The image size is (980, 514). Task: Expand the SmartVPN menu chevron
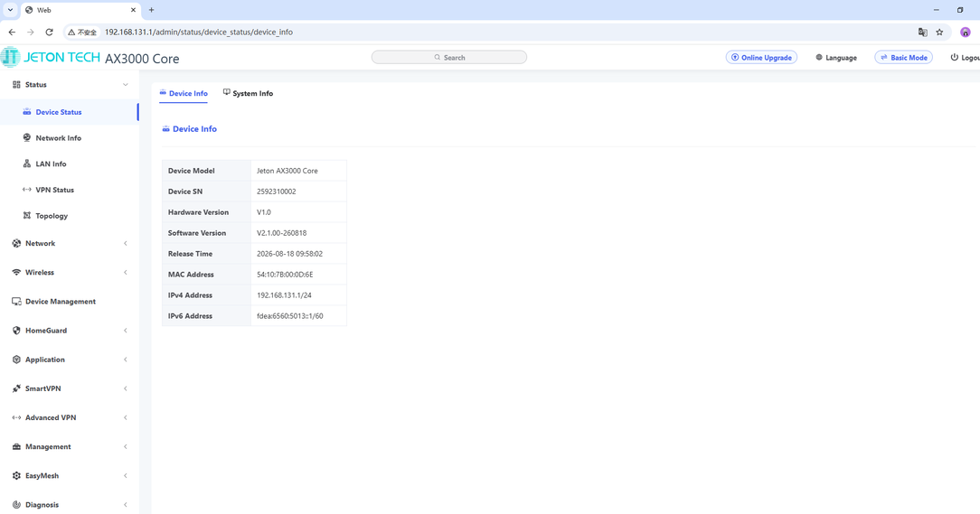(125, 388)
